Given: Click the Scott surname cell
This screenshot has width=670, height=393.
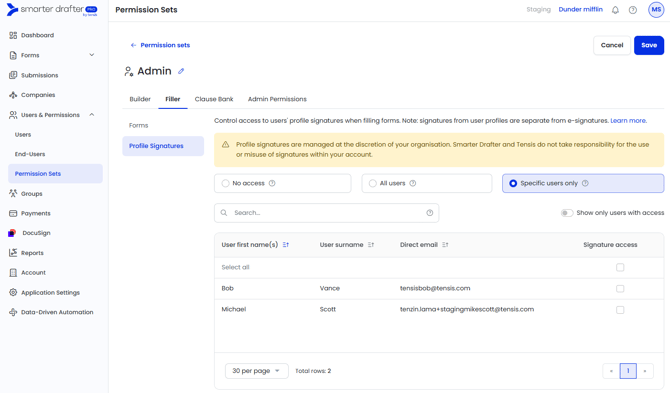Looking at the screenshot, I should [x=328, y=309].
